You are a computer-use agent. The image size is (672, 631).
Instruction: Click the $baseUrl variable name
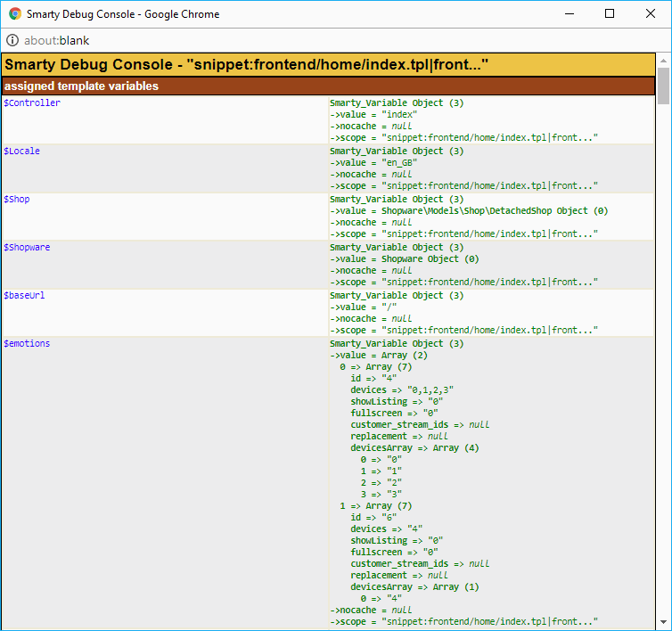[24, 296]
